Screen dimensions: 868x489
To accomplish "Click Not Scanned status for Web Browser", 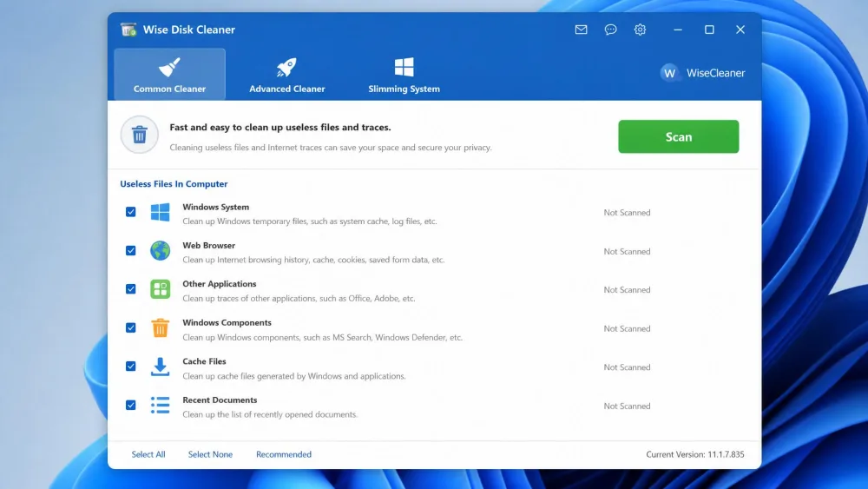I will pyautogui.click(x=627, y=251).
